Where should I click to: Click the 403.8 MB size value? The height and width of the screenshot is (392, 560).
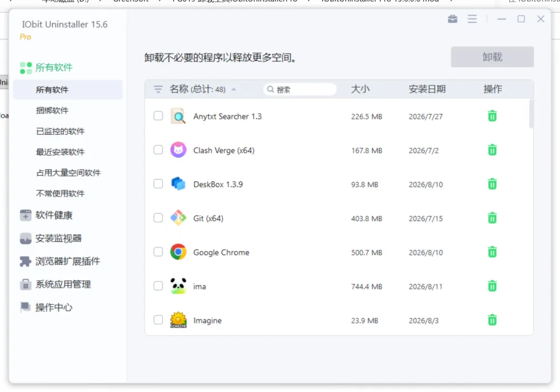(x=367, y=218)
